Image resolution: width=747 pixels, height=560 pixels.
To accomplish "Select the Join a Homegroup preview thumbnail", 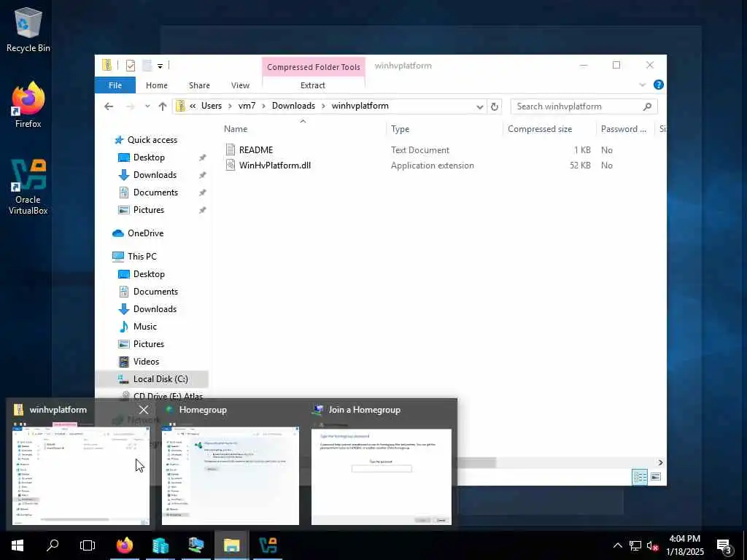I will click(x=381, y=477).
